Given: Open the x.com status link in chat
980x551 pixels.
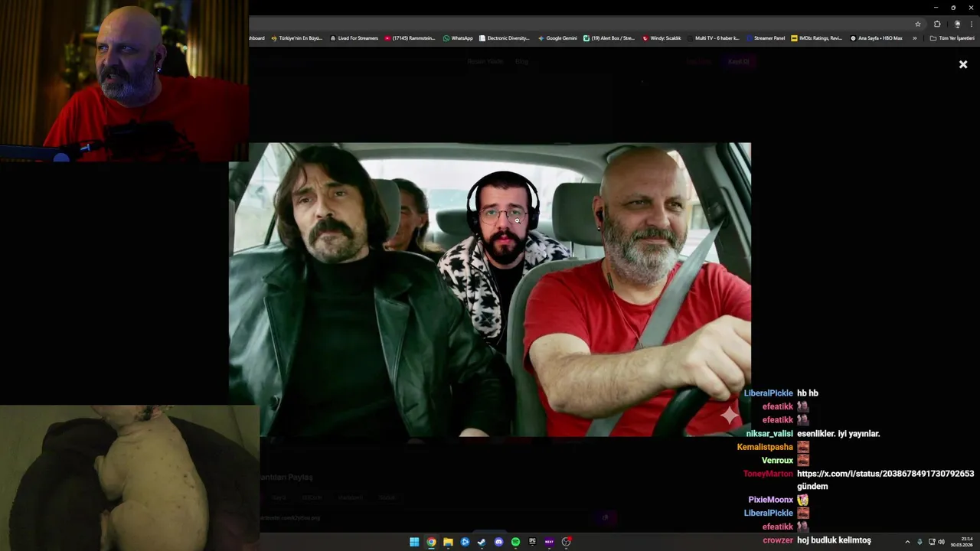Looking at the screenshot, I should coord(885,474).
